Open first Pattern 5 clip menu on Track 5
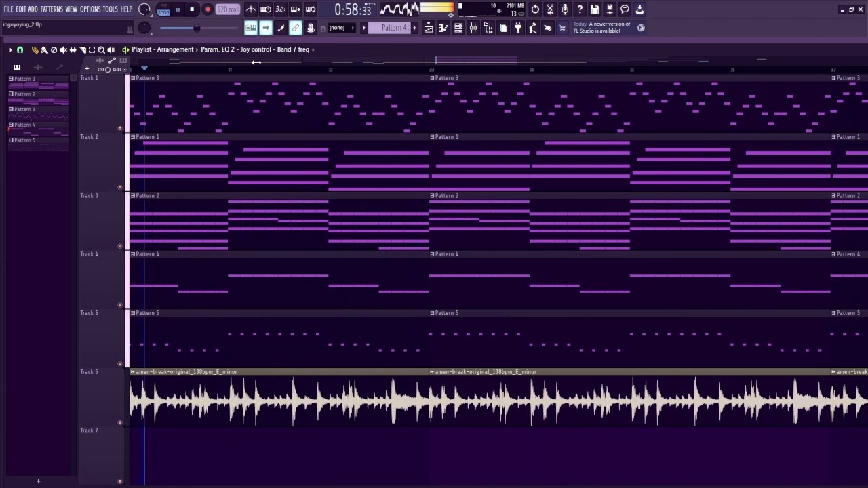868x488 pixels. [x=133, y=313]
